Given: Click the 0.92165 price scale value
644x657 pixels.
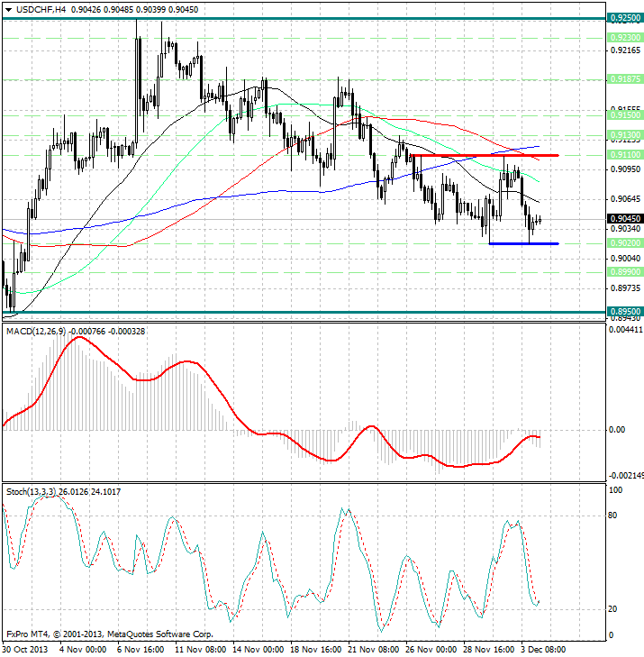Looking at the screenshot, I should click(x=626, y=50).
